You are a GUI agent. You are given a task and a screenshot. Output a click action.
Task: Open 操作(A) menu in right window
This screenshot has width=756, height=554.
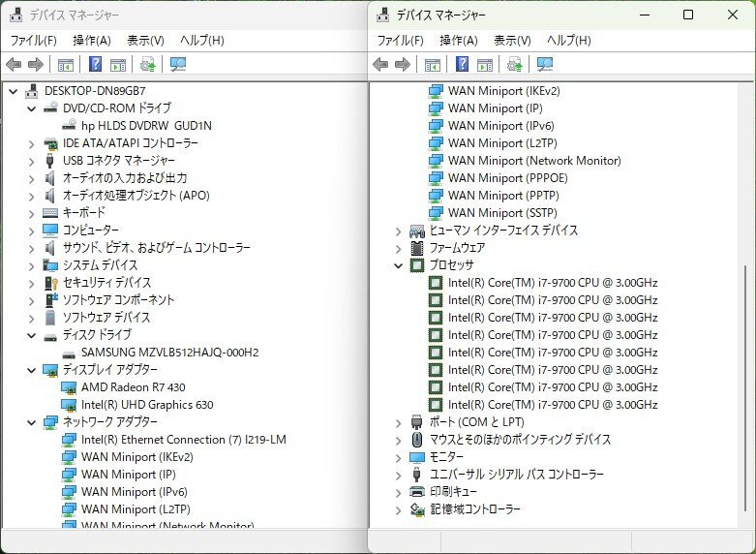[x=459, y=41]
